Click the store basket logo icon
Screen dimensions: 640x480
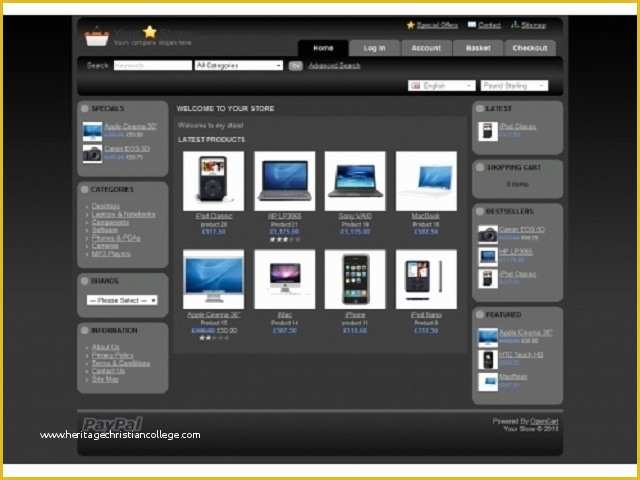tap(97, 37)
